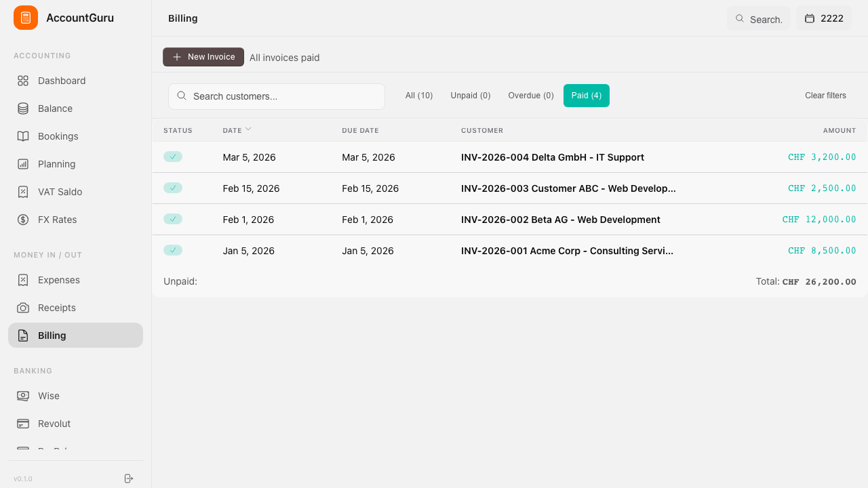Click the logout icon at sidebar bottom
The width and height of the screenshot is (868, 488).
coord(129,479)
